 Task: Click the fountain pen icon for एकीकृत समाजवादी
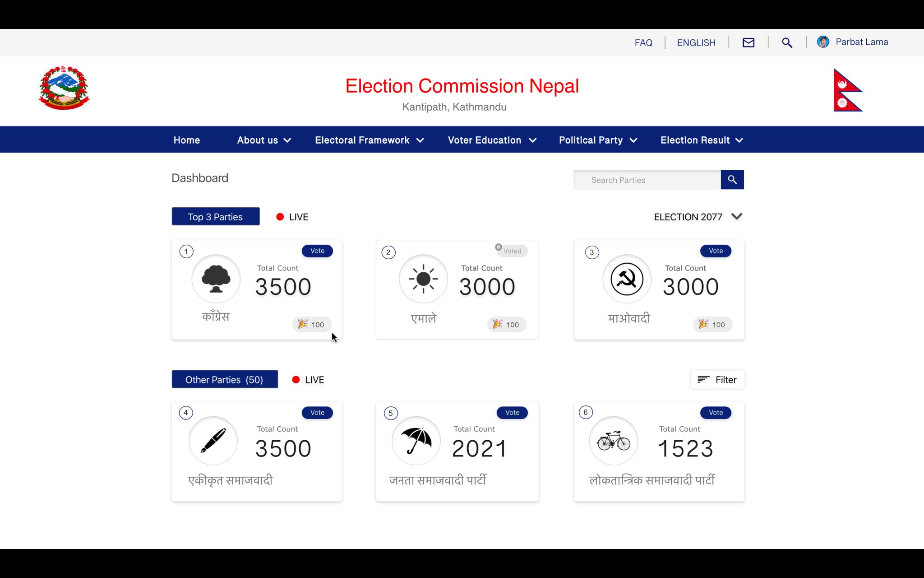[213, 440]
